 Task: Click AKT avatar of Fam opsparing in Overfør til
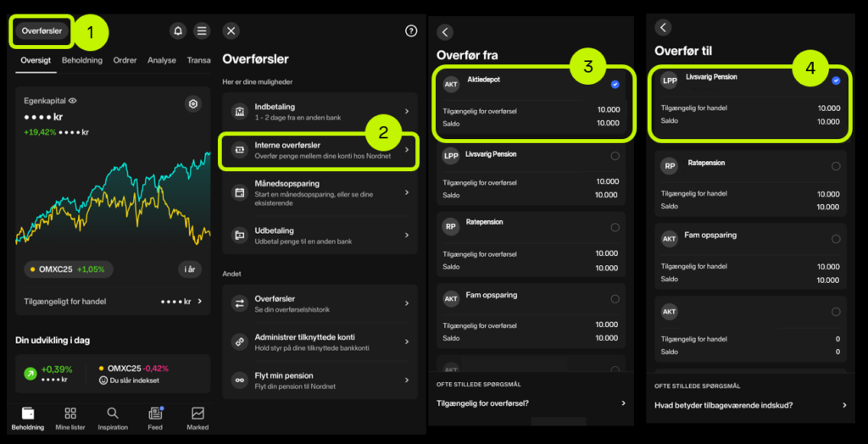tap(670, 239)
